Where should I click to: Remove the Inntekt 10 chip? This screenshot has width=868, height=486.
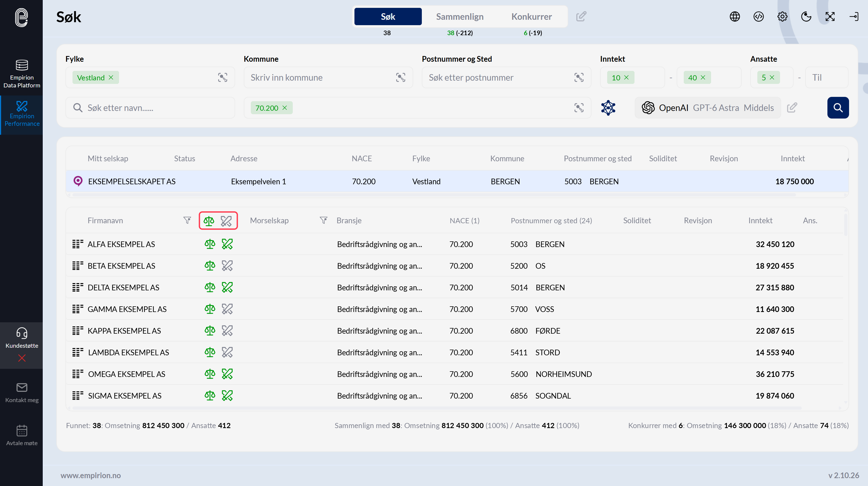click(626, 77)
